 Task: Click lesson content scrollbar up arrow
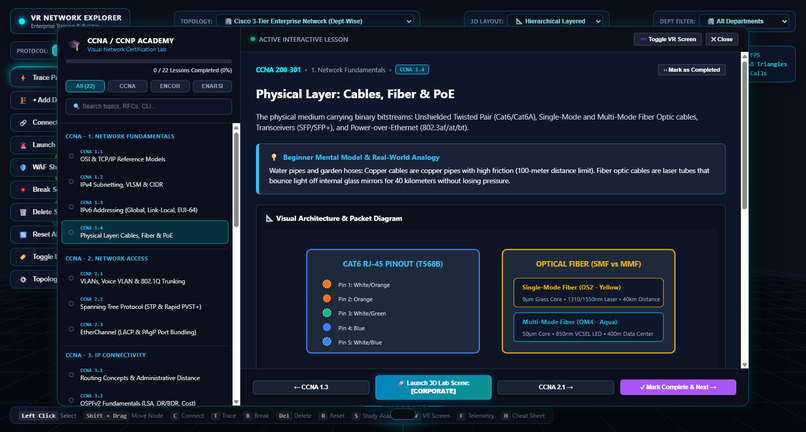(x=744, y=55)
